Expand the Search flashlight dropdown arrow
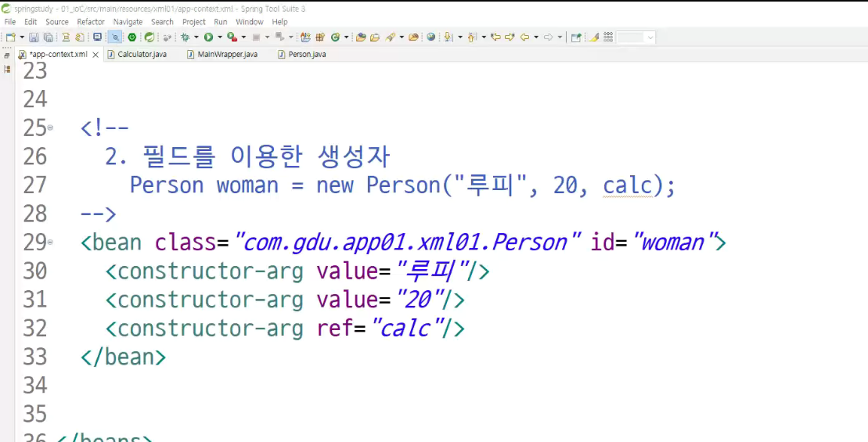868x442 pixels. point(402,37)
